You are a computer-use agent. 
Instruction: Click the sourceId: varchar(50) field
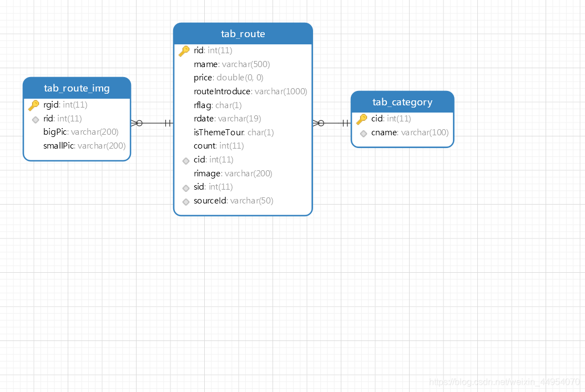tap(234, 201)
